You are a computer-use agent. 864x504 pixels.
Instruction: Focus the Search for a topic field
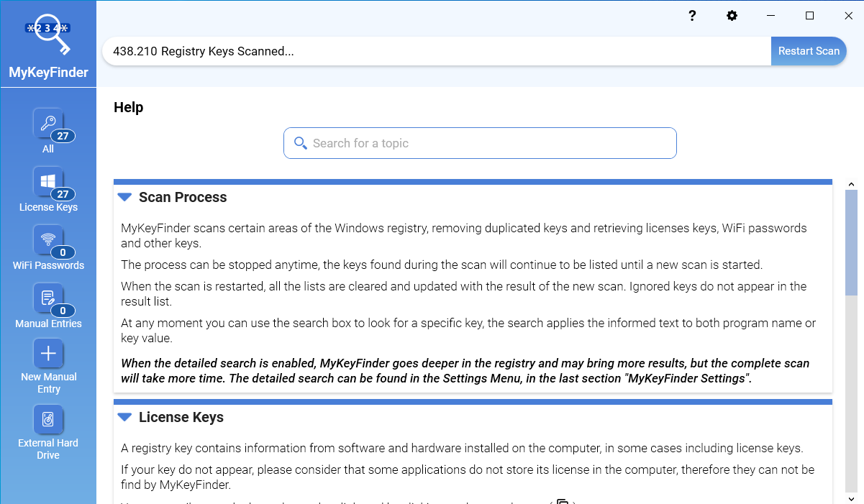pyautogui.click(x=480, y=143)
